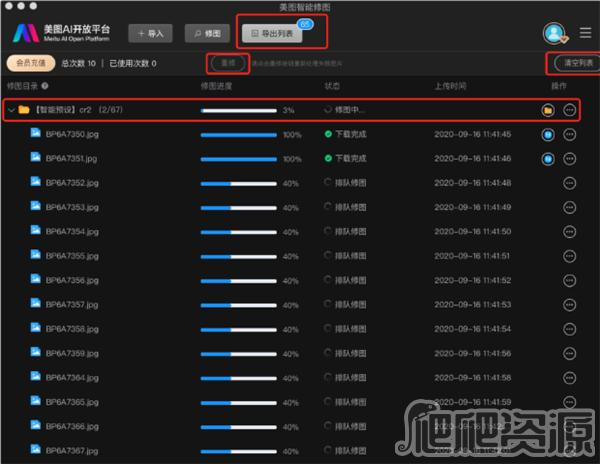
Task: Open the hamburger menu in the header
Action: tap(586, 33)
